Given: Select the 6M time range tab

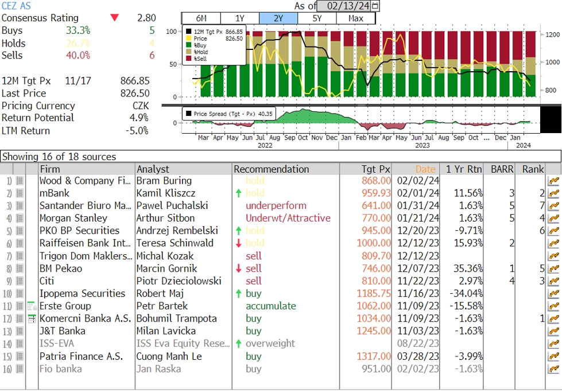Looking at the screenshot, I should click(x=201, y=18).
